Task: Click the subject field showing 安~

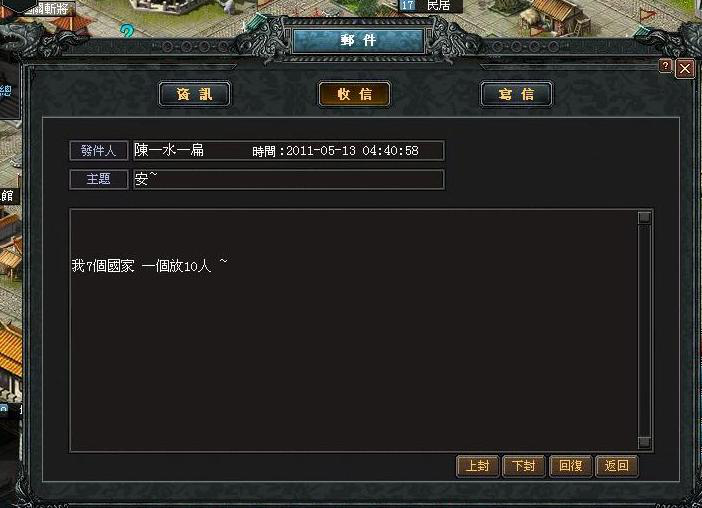Action: [x=288, y=179]
